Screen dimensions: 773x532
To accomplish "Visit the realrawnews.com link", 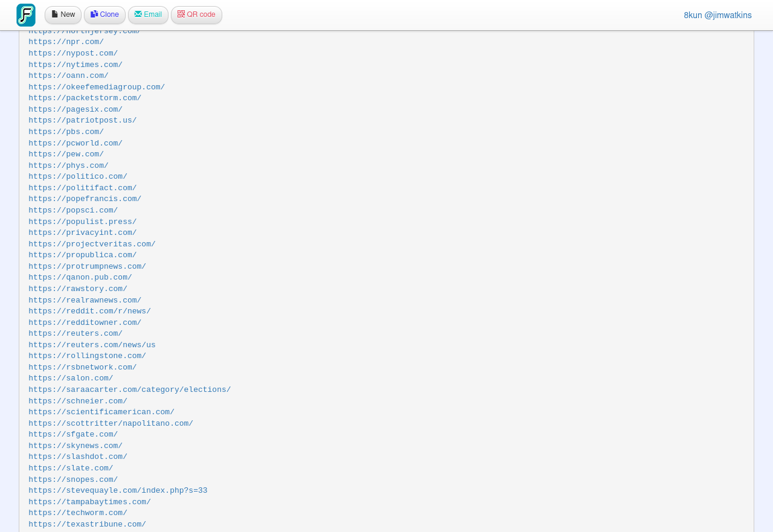I will coord(85,301).
